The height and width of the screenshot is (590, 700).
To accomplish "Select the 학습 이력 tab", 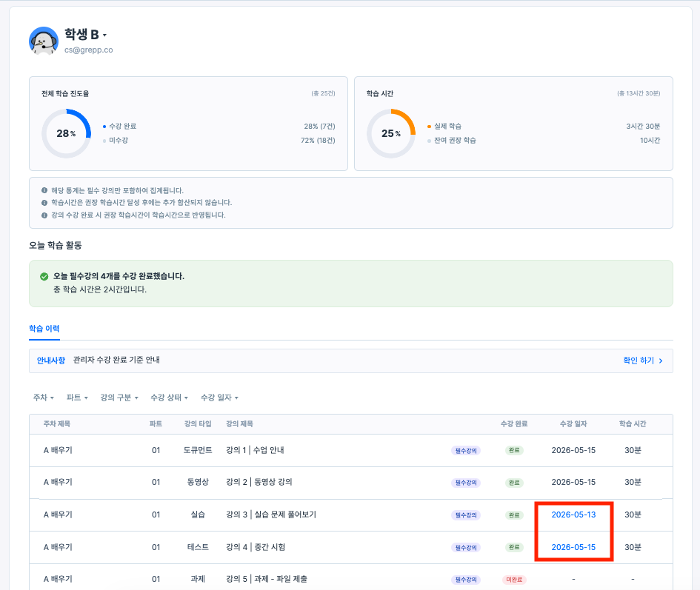I will click(x=44, y=329).
